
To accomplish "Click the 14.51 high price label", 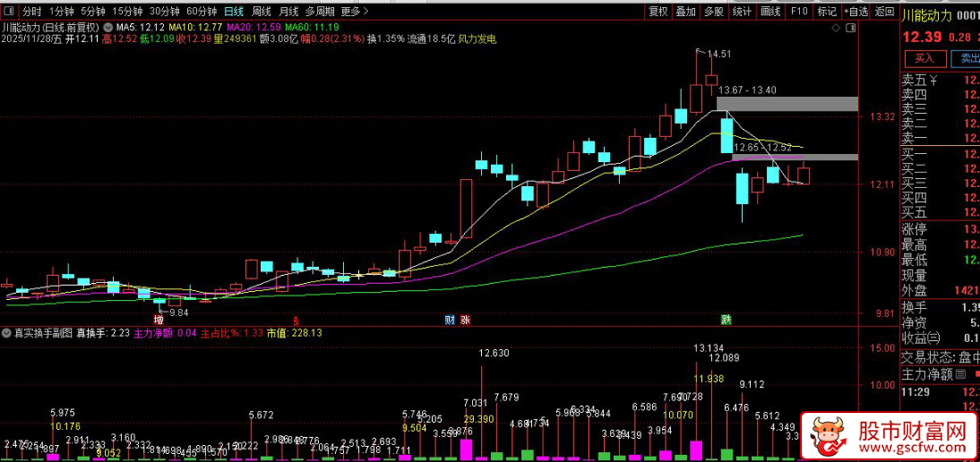I will pyautogui.click(x=719, y=53).
